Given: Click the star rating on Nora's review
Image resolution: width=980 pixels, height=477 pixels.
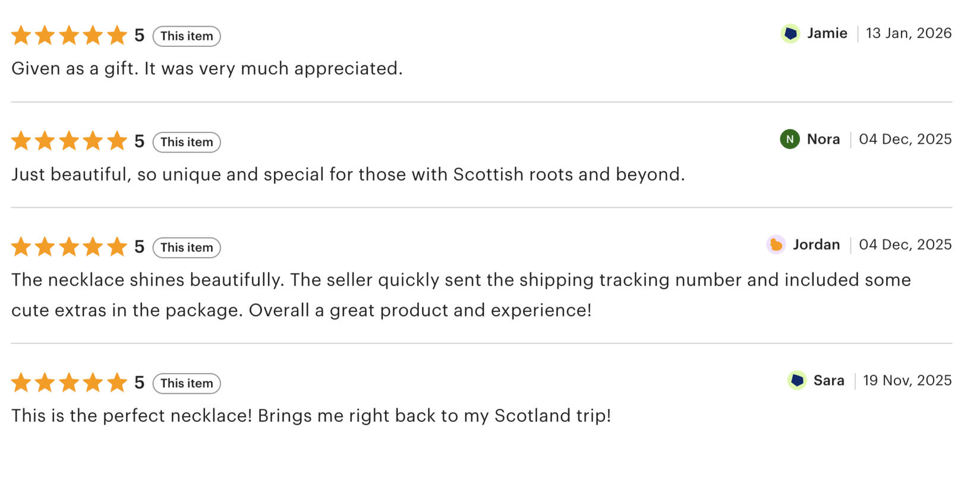Looking at the screenshot, I should 69,141.
